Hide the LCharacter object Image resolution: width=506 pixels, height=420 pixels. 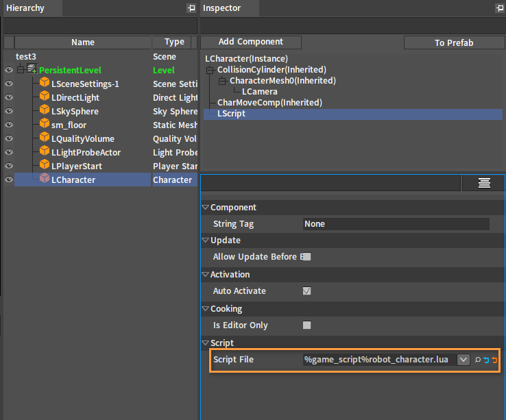[x=9, y=180]
